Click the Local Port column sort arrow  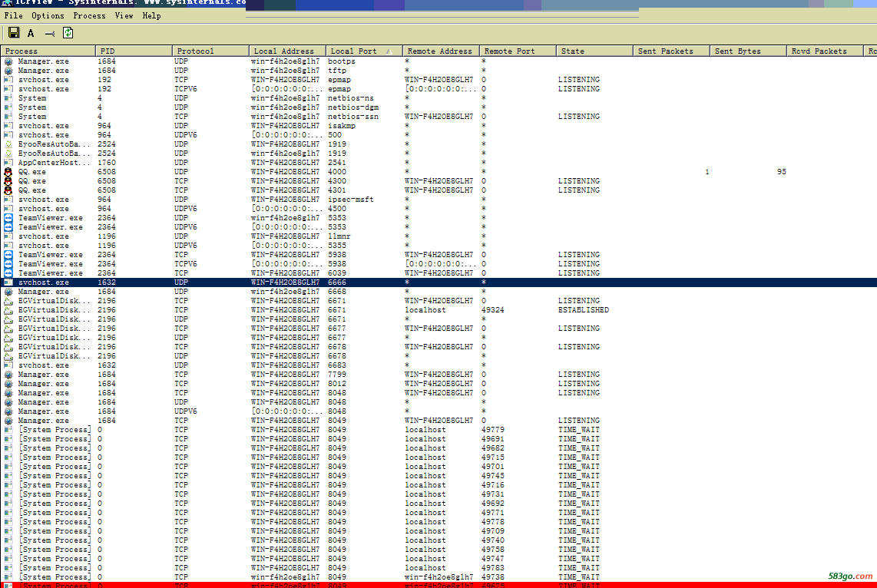point(389,51)
